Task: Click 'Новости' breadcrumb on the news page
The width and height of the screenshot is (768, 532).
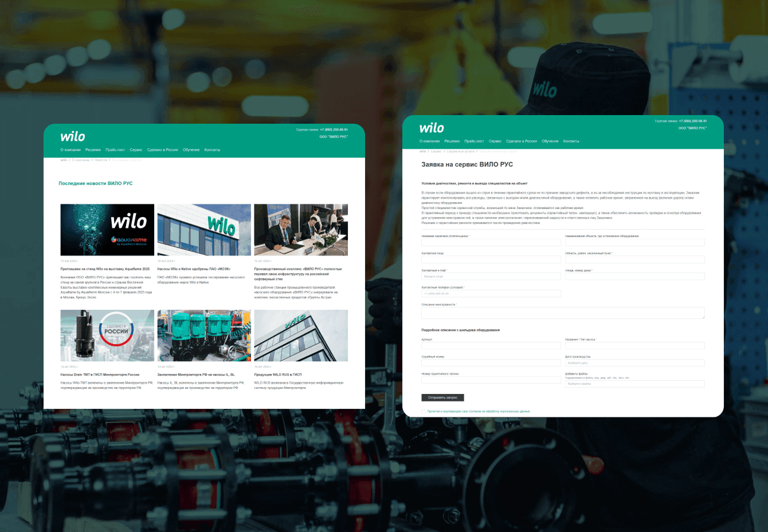Action: [101, 160]
